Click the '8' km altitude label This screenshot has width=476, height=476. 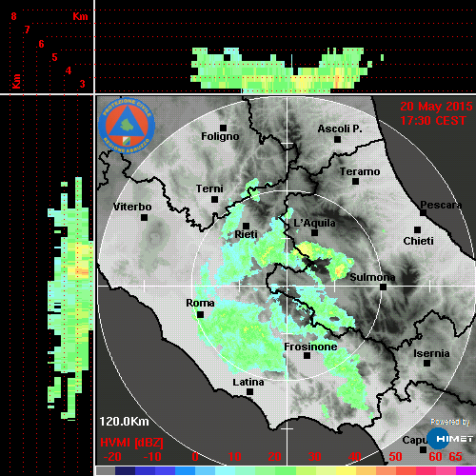click(x=13, y=16)
